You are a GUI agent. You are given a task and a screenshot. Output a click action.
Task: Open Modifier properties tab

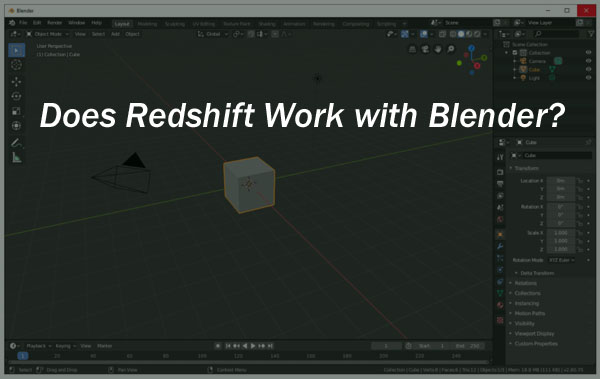pos(500,246)
